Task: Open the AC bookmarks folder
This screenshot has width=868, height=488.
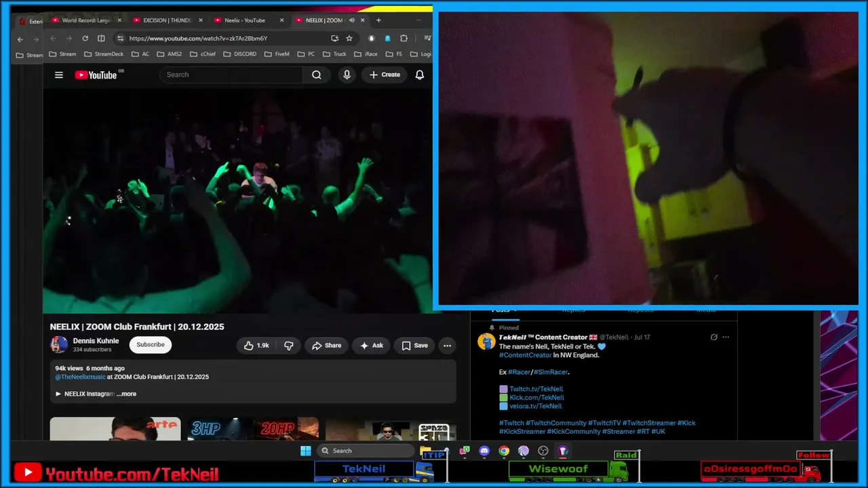Action: pyautogui.click(x=140, y=54)
